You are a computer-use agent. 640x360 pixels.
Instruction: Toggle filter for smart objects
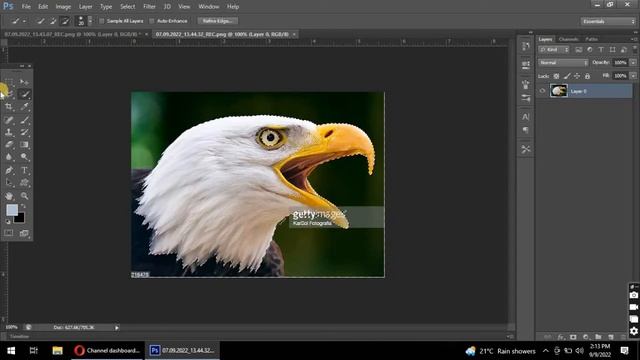[x=623, y=50]
